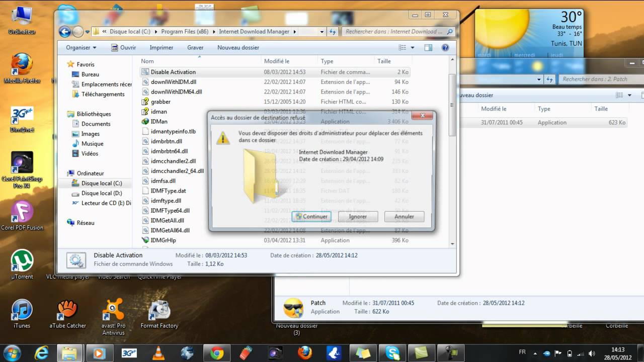Open Format Factory desktop icon

(x=159, y=314)
